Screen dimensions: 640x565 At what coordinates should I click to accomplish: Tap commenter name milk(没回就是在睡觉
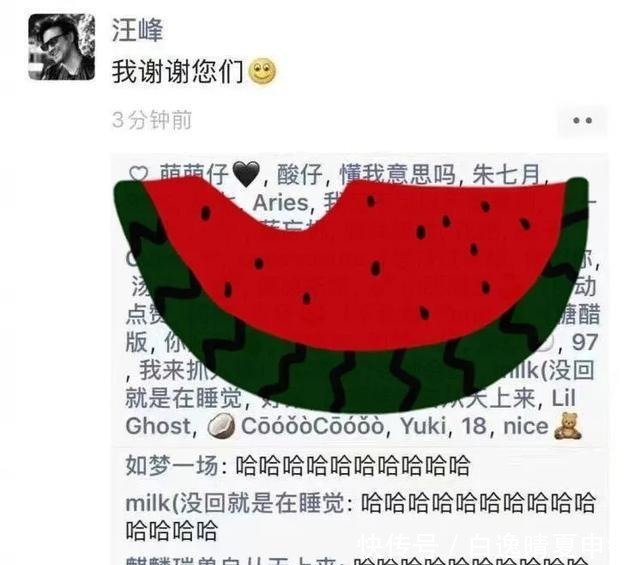click(236, 503)
